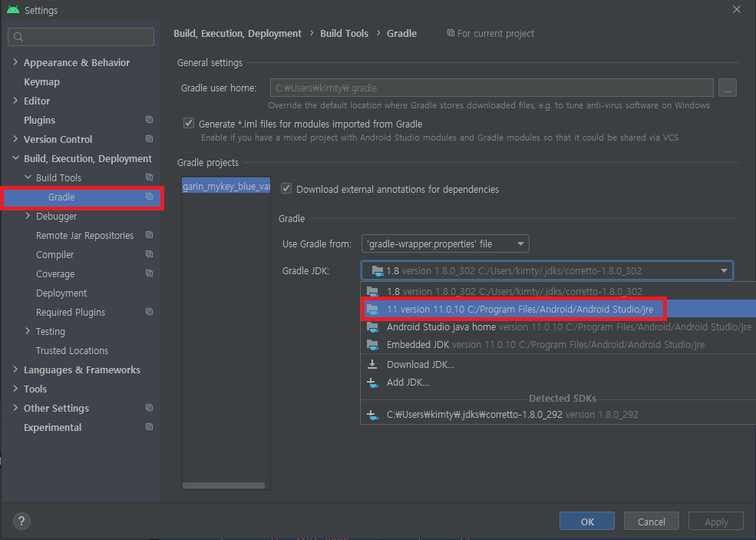Pick detected SDK corretto-1.8.0_292
This screenshot has width=756, height=540.
(558, 415)
